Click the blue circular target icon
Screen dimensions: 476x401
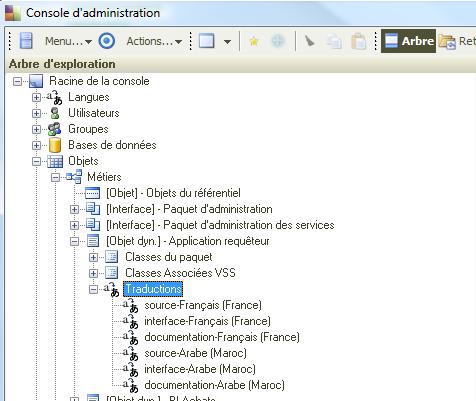(x=107, y=41)
